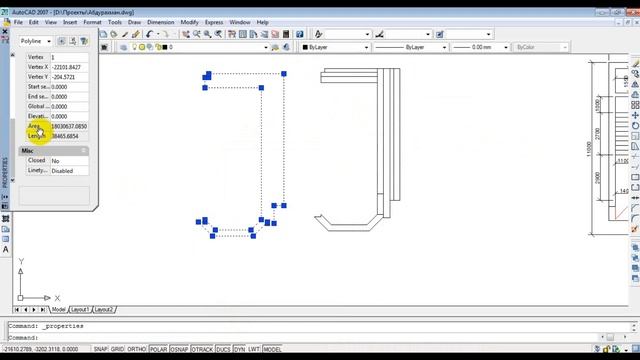This screenshot has height=360, width=640.
Task: Switch to the Layout1 tab
Action: pos(80,310)
